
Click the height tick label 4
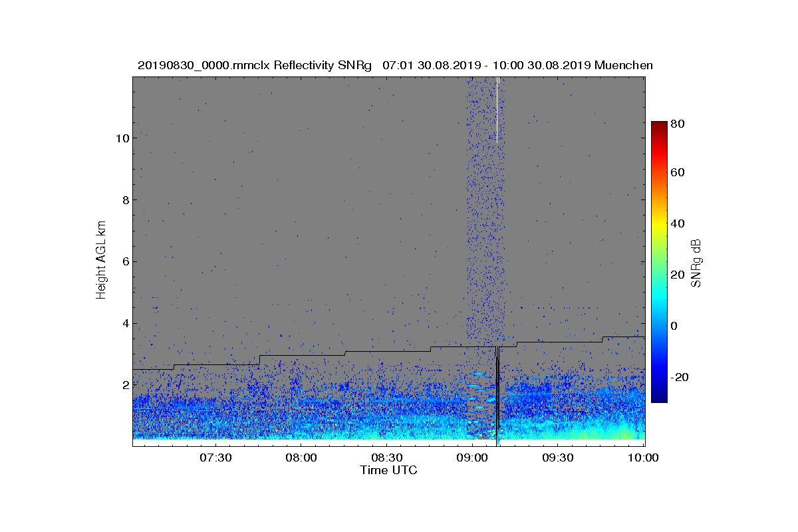[x=124, y=323]
